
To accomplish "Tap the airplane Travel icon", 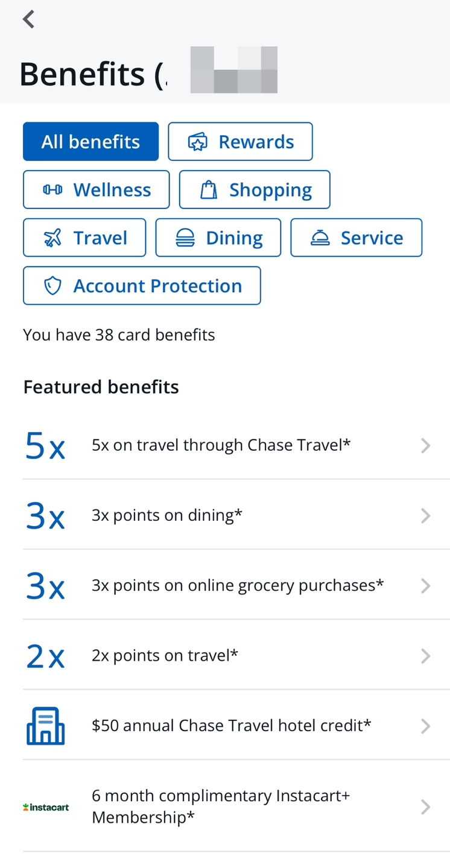I will tap(52, 238).
